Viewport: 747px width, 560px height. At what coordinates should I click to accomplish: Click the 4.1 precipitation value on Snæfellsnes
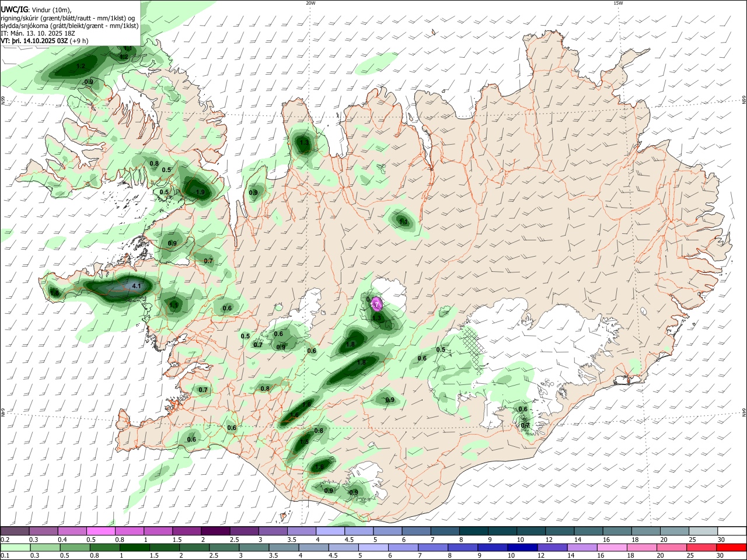pos(137,286)
